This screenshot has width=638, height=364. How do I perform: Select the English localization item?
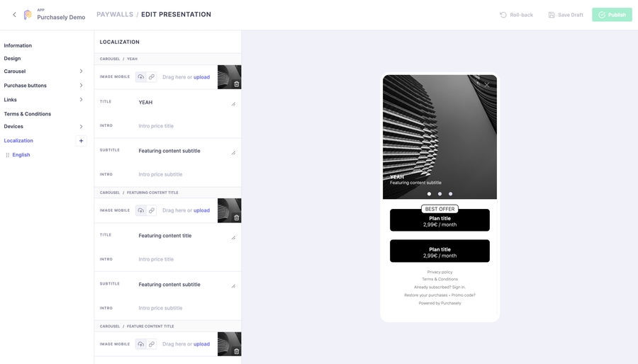[21, 155]
